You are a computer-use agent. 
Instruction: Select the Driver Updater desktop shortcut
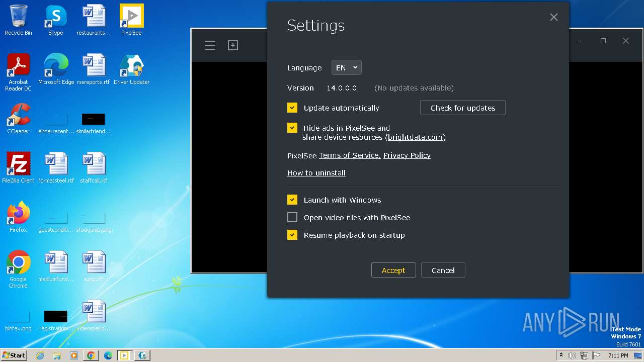pos(131,69)
